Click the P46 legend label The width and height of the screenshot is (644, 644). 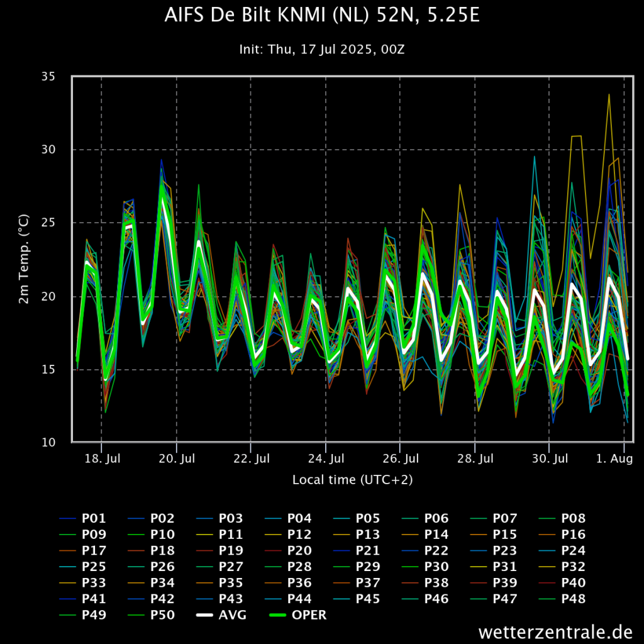click(436, 599)
